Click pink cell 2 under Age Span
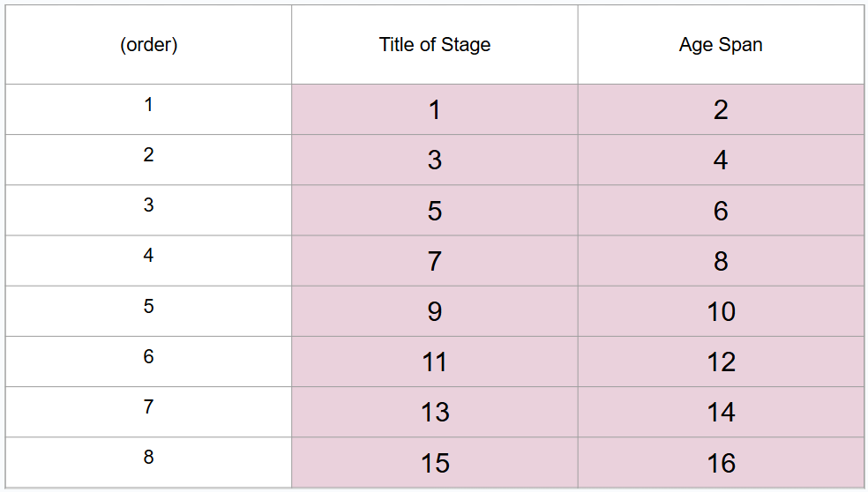The width and height of the screenshot is (868, 492). pyautogui.click(x=721, y=109)
